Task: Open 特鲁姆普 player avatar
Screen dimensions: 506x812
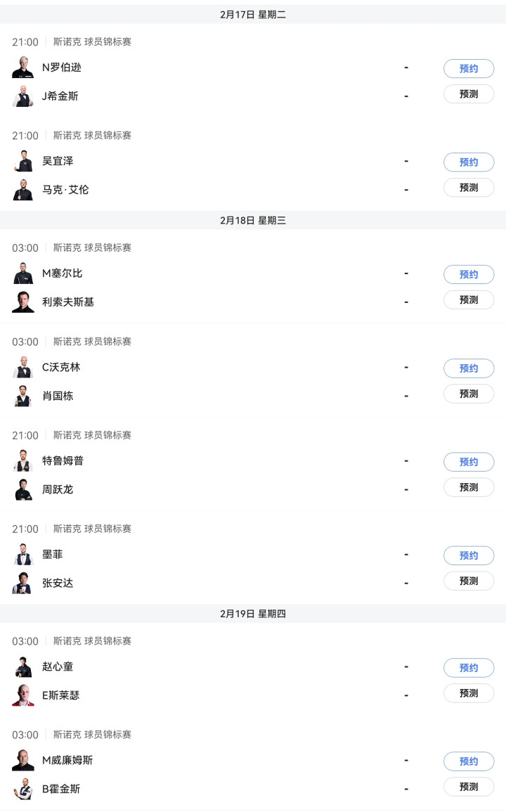Action: [23, 460]
